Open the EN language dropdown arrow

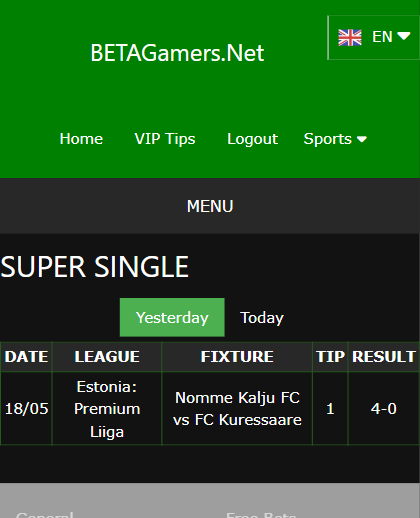point(404,36)
